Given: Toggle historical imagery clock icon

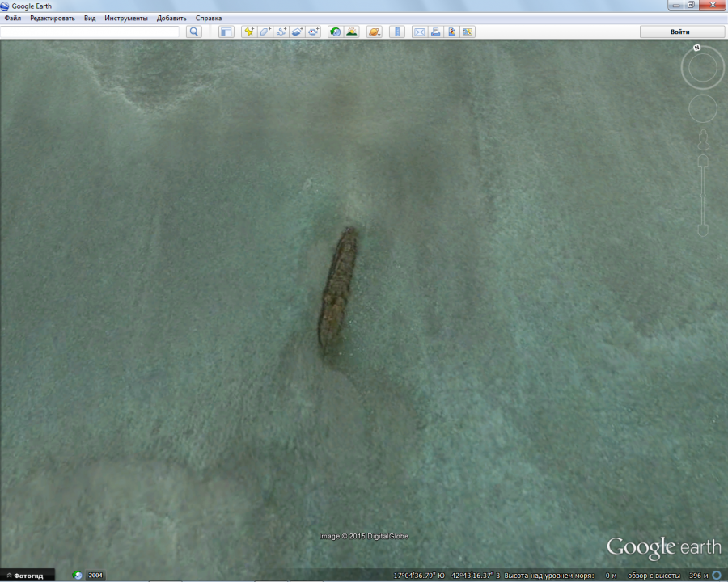Looking at the screenshot, I should [x=336, y=32].
